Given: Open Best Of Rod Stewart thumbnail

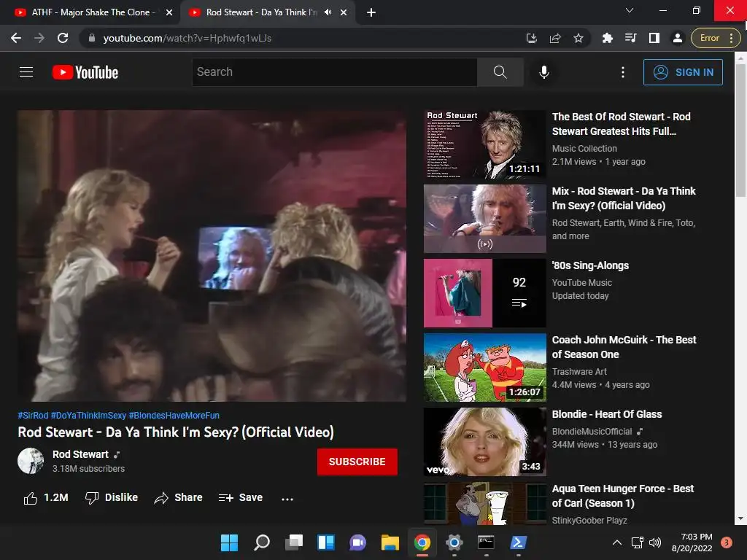Looking at the screenshot, I should click(484, 144).
